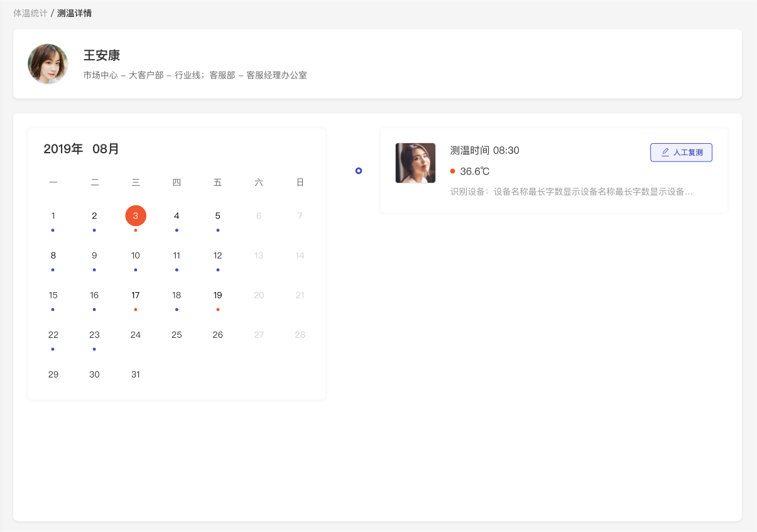Image resolution: width=757 pixels, height=532 pixels.
Task: Select the highlighted date 3 in calendar
Action: click(x=136, y=215)
